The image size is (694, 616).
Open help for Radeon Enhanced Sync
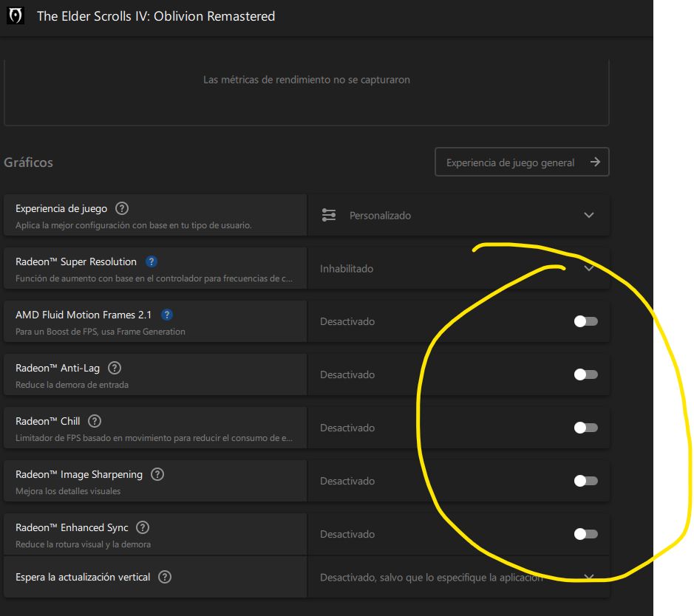pos(143,527)
